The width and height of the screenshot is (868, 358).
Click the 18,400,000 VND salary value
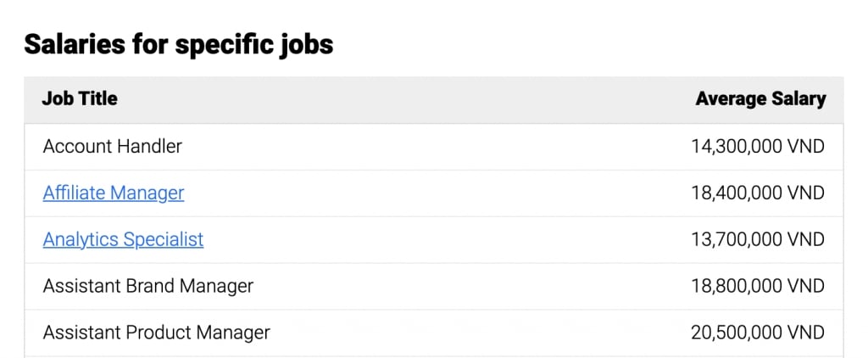[x=757, y=193]
